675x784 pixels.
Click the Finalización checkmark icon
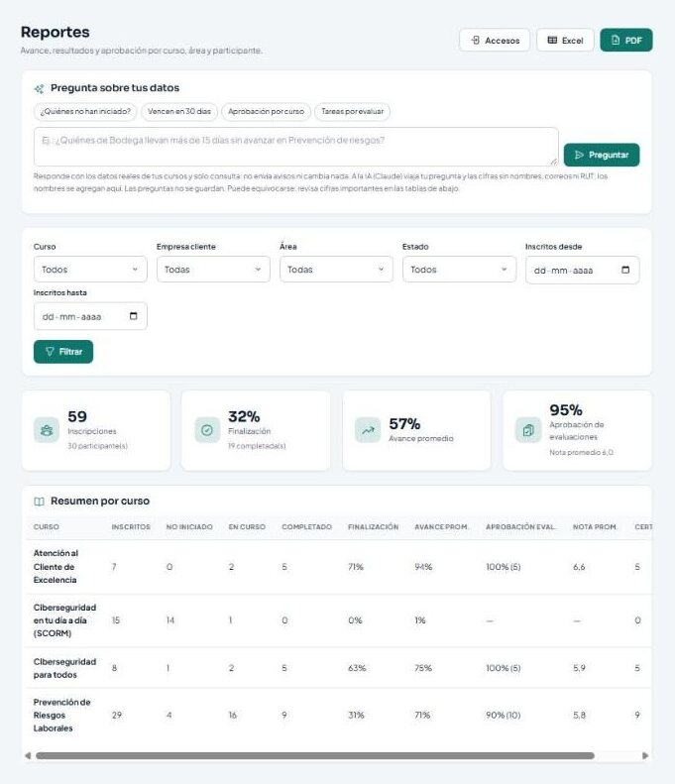(207, 430)
